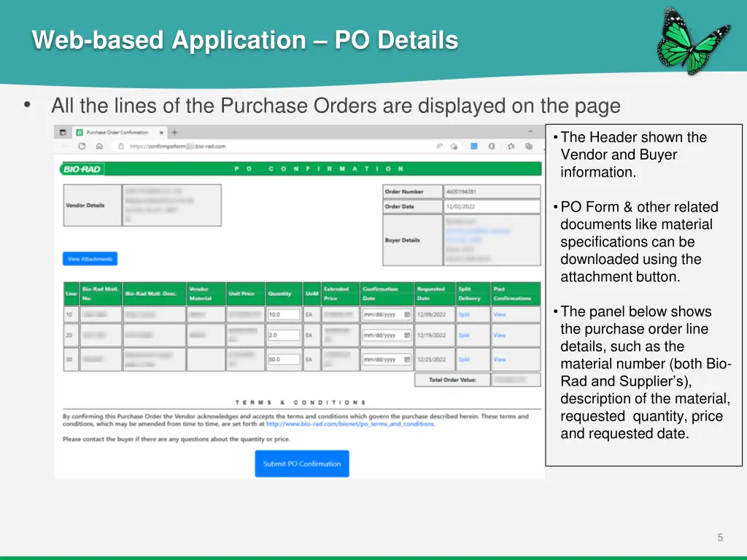747x560 pixels.
Task: Refresh the page in the browser
Action: 81,147
